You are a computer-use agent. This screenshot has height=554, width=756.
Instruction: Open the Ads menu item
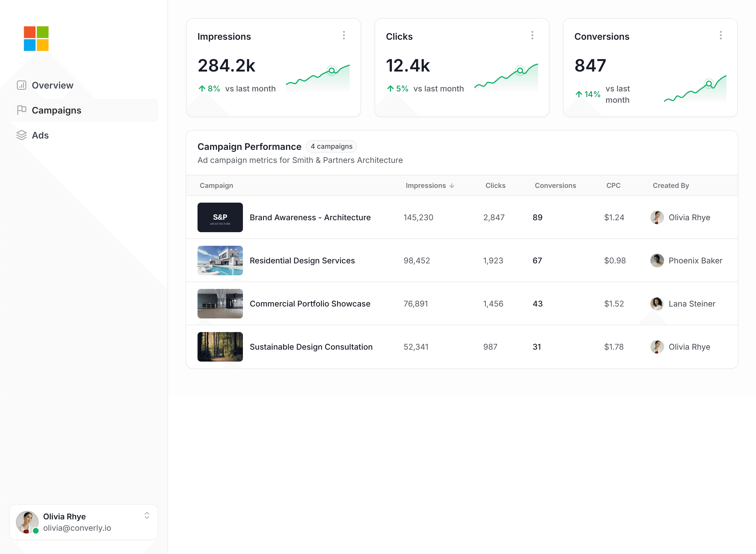40,135
